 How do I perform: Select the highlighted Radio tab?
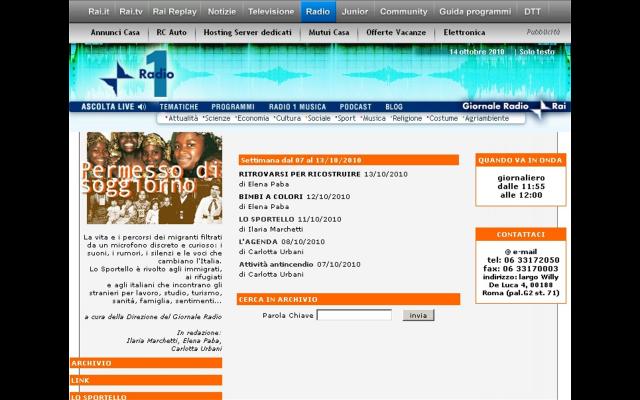[318, 11]
